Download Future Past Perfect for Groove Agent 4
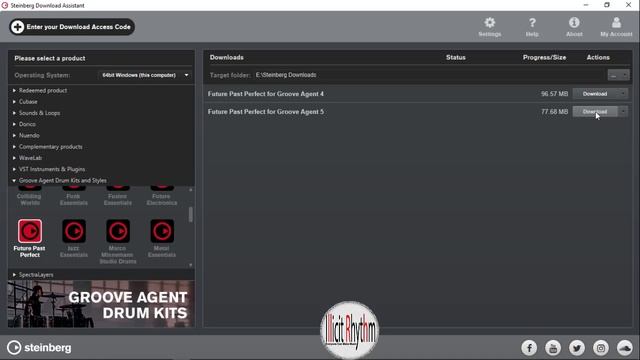This screenshot has width=640, height=360. [x=595, y=94]
